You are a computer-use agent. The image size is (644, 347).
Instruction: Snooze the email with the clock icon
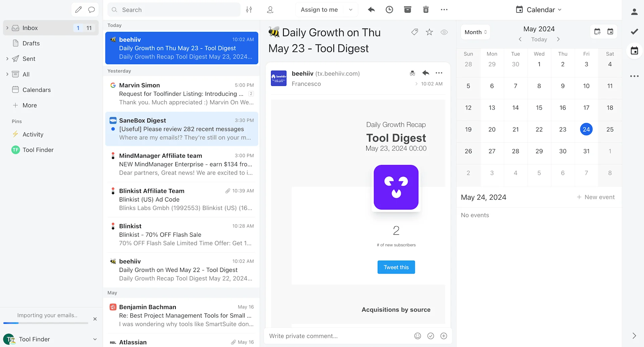[x=389, y=9]
